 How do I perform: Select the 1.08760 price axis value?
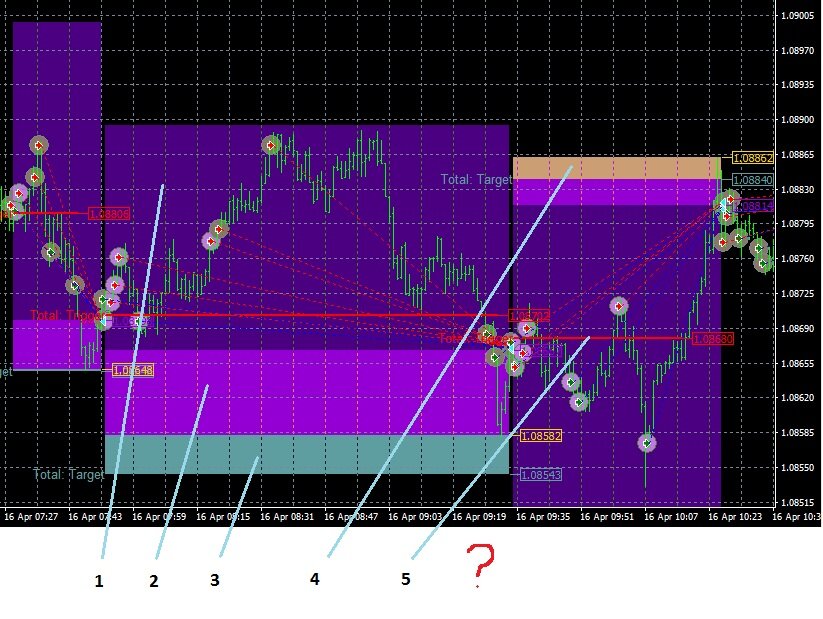797,259
